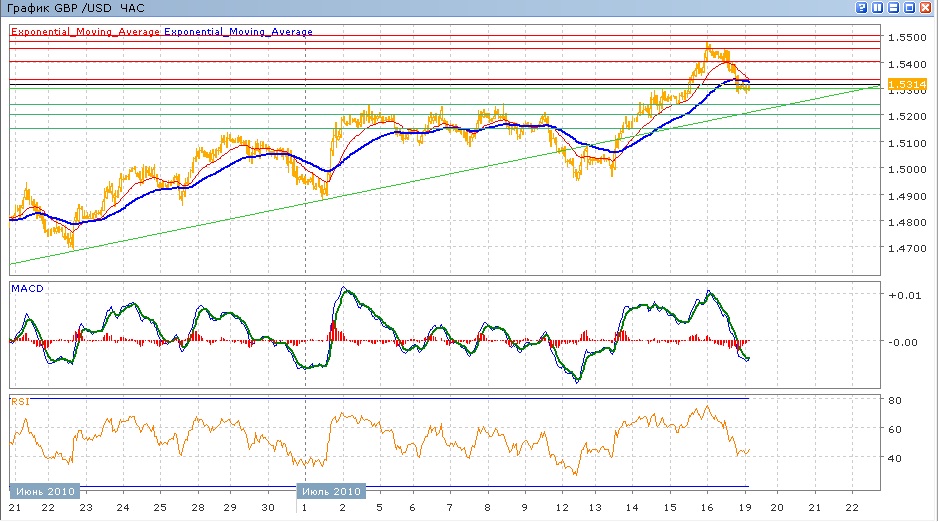Click the RSI 40 level axis label
The image size is (938, 522).
point(897,458)
